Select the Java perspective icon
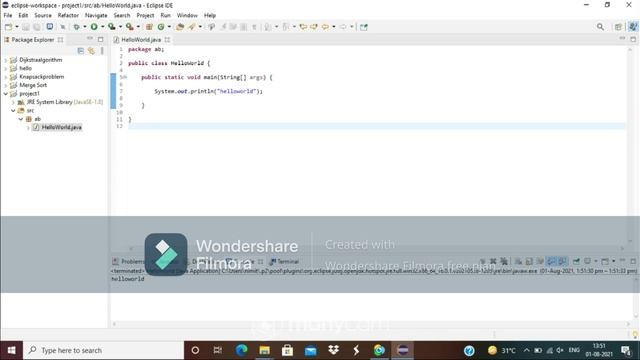Screen dimensions: 640x360 [633, 27]
